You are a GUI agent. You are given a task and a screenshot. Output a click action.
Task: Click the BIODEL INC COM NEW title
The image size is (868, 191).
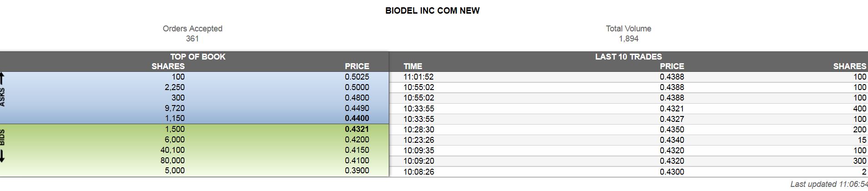click(x=432, y=11)
